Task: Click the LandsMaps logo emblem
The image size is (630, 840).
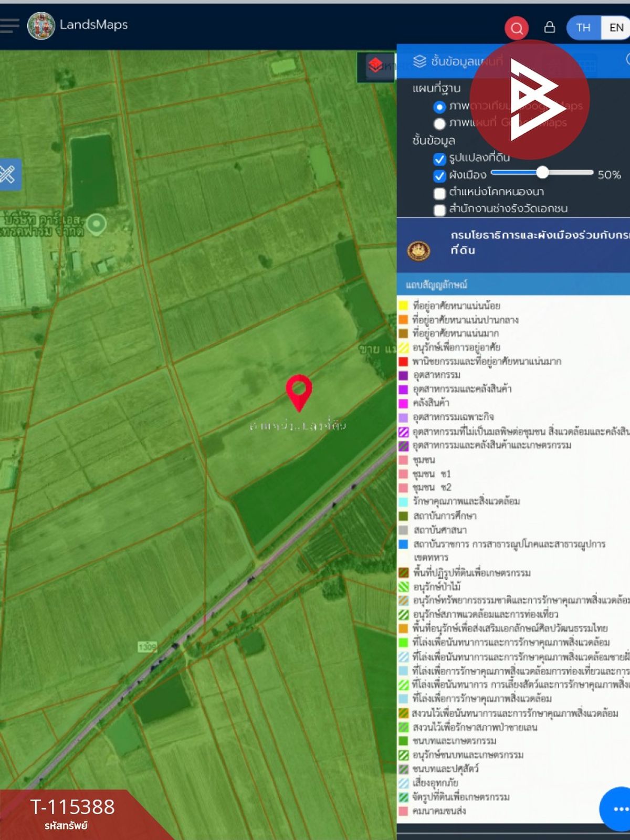Action: [x=41, y=25]
